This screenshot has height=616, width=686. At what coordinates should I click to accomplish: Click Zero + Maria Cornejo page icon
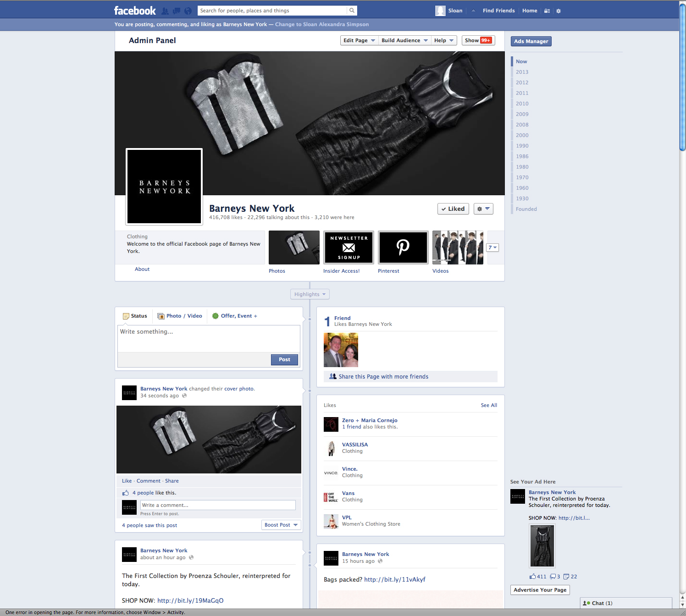[331, 424]
